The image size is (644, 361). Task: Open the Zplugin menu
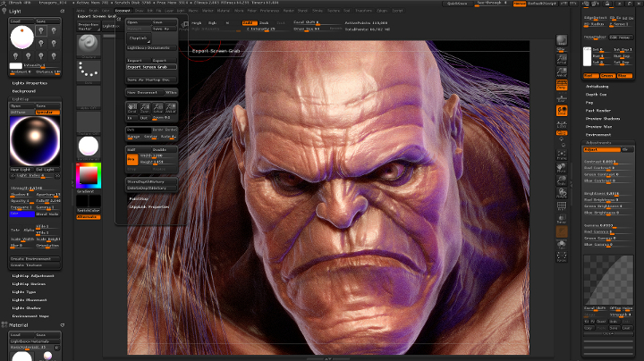(382, 11)
